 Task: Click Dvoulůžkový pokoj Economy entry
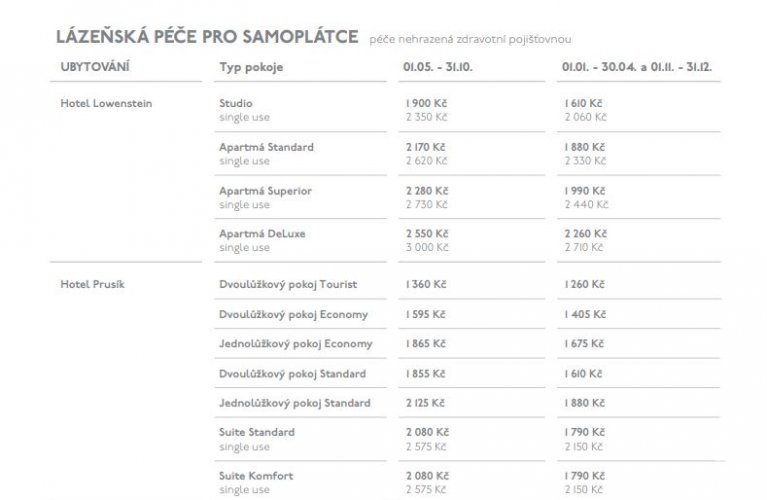click(x=293, y=315)
